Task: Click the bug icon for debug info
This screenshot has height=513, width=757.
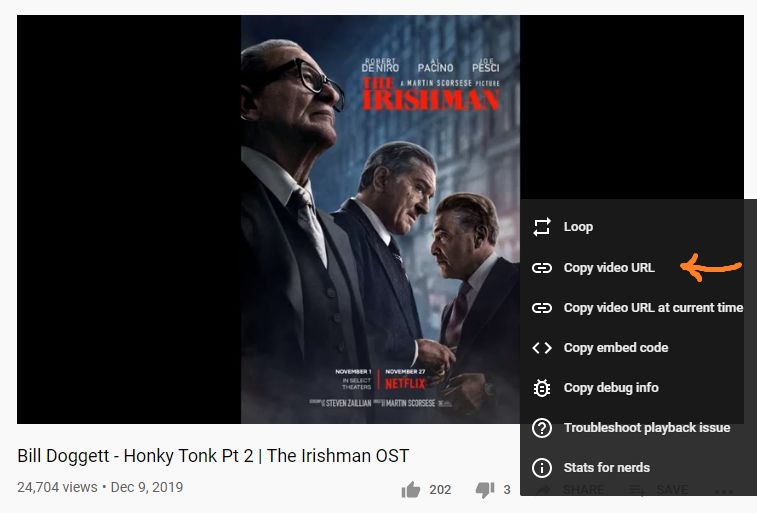Action: [x=542, y=388]
